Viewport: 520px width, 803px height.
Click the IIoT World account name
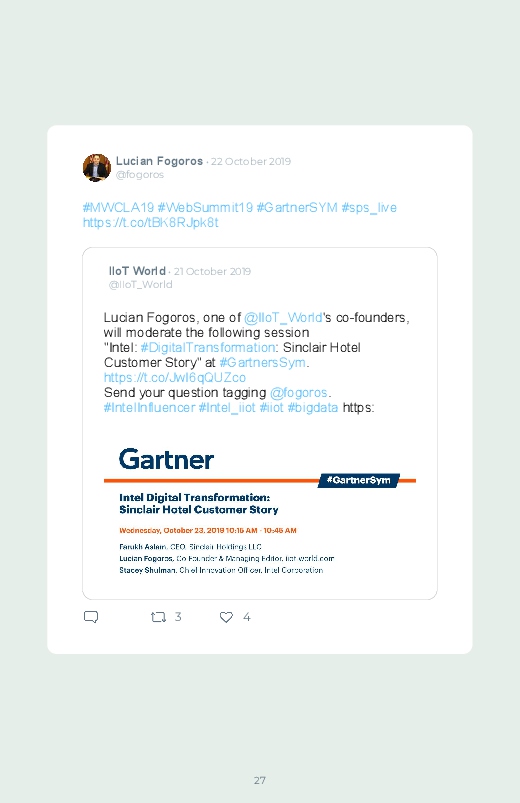point(137,271)
